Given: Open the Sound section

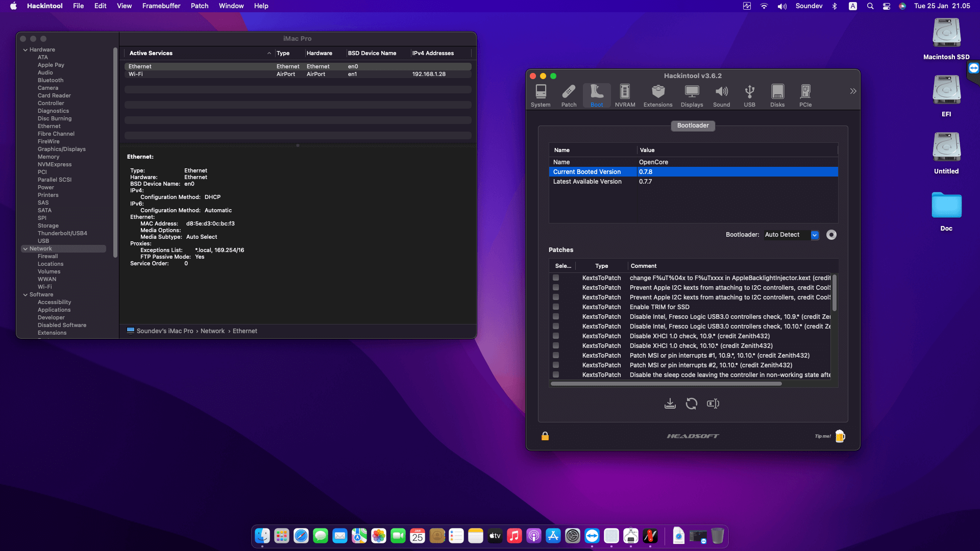Looking at the screenshot, I should coord(721,95).
